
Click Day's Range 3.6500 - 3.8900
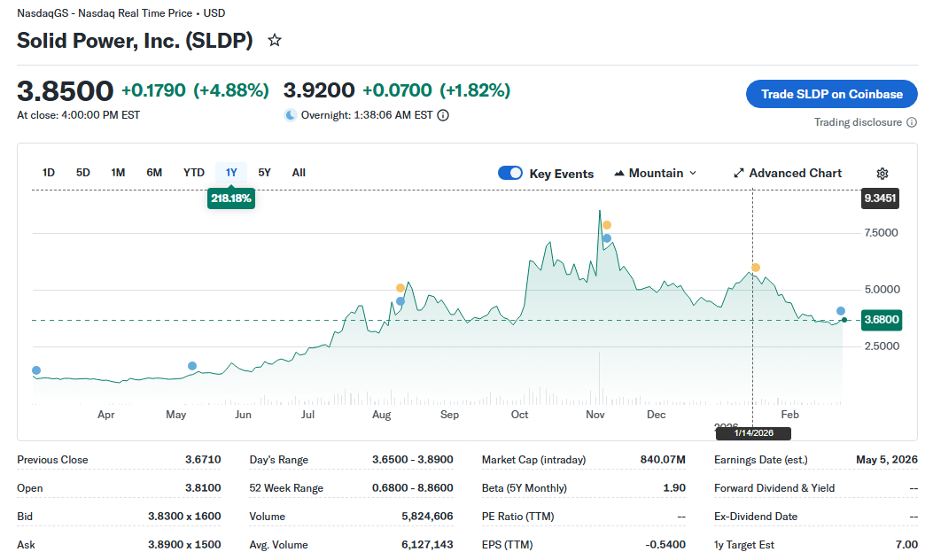[412, 459]
